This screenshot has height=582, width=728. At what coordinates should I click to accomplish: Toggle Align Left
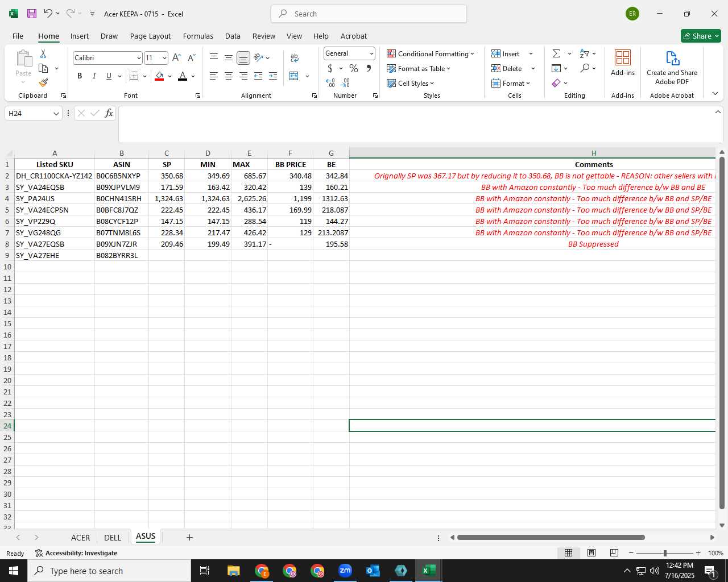coord(214,76)
